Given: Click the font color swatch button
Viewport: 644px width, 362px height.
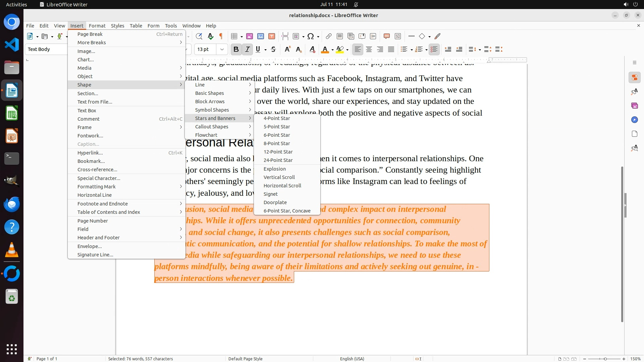Looking at the screenshot, I should (324, 49).
